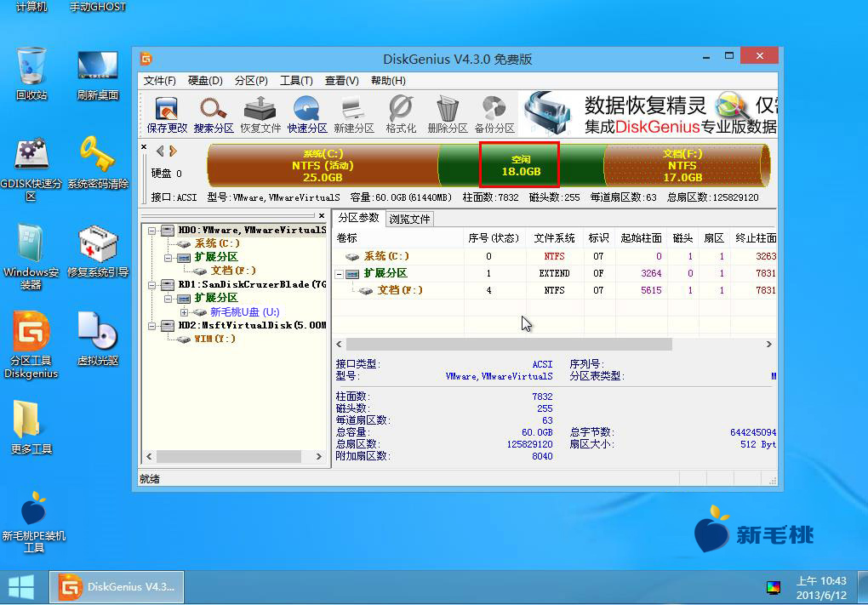Screen dimensions: 868x605
Task: Open the GDISK快速分区 desktop icon
Action: [31, 168]
